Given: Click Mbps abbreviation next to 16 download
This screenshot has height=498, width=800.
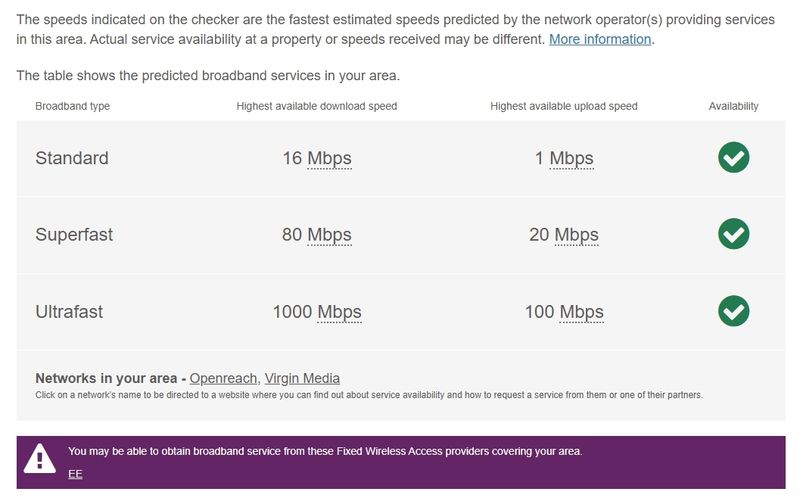Looking at the screenshot, I should (329, 158).
